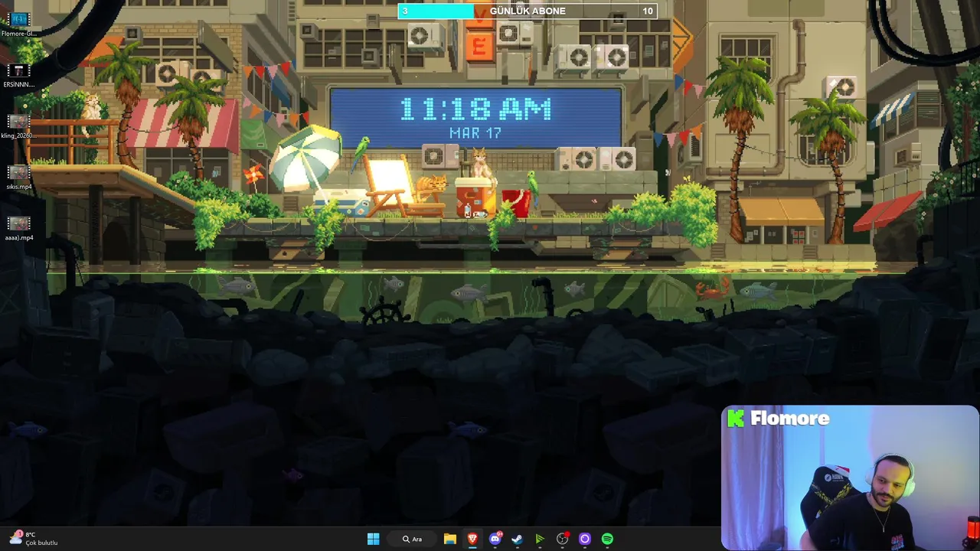This screenshot has height=551, width=980.
Task: Click the 11:18 AM clock display
Action: point(475,109)
